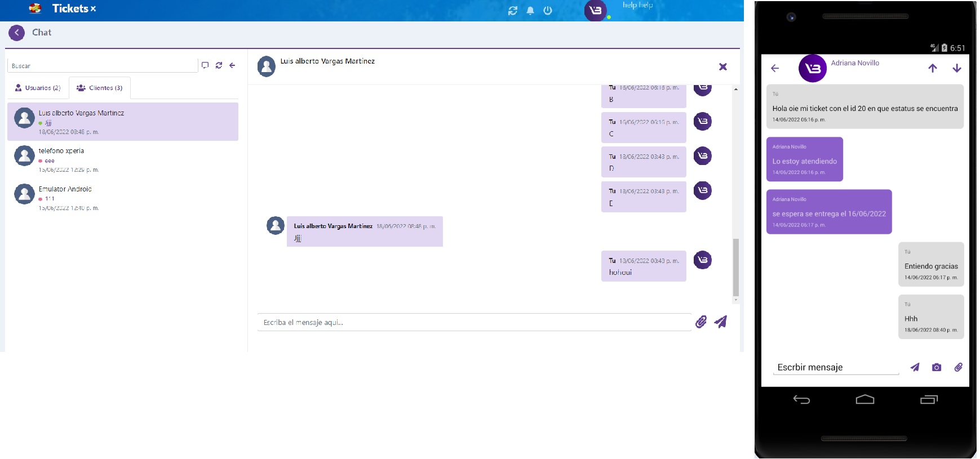Collapse contact panel with left arrow icon
The image size is (980, 459).
232,65
